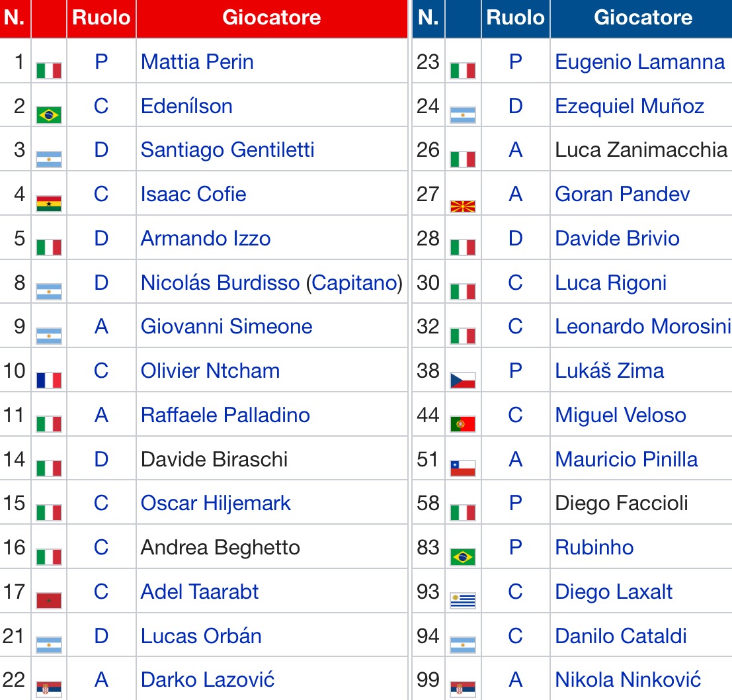
Task: Click the Giocatore header in the red table
Action: tap(271, 18)
